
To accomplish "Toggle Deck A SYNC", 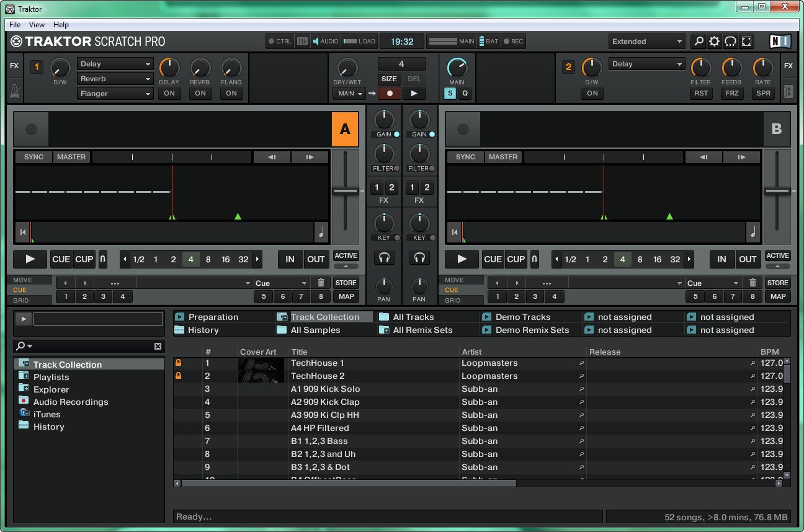I will click(33, 157).
